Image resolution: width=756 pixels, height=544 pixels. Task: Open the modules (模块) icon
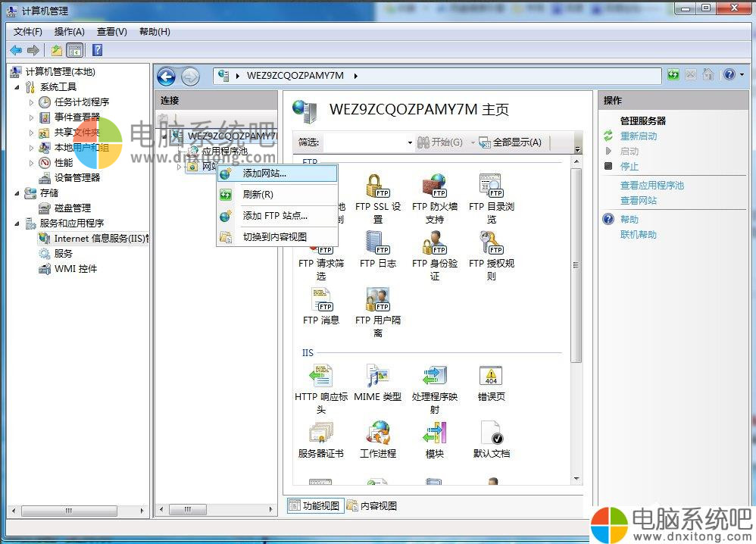434,433
